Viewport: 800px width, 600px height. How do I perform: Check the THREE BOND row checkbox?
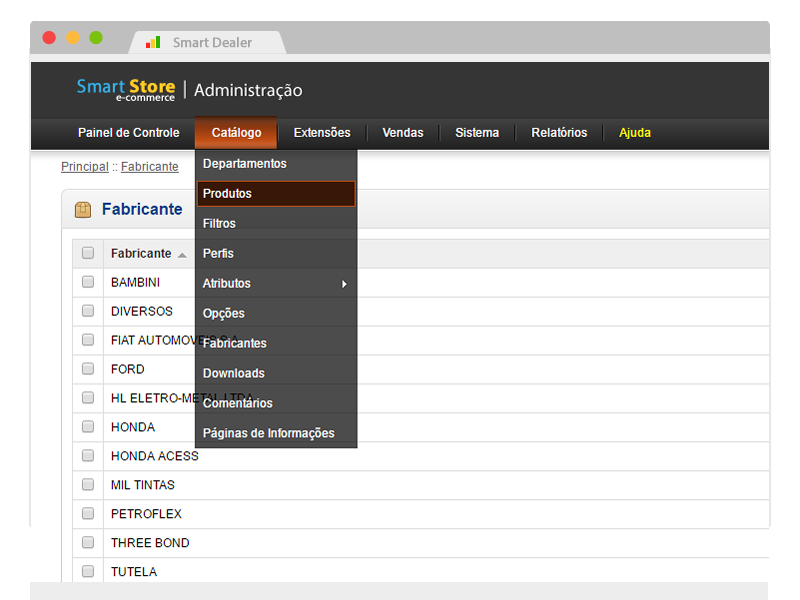coord(88,542)
